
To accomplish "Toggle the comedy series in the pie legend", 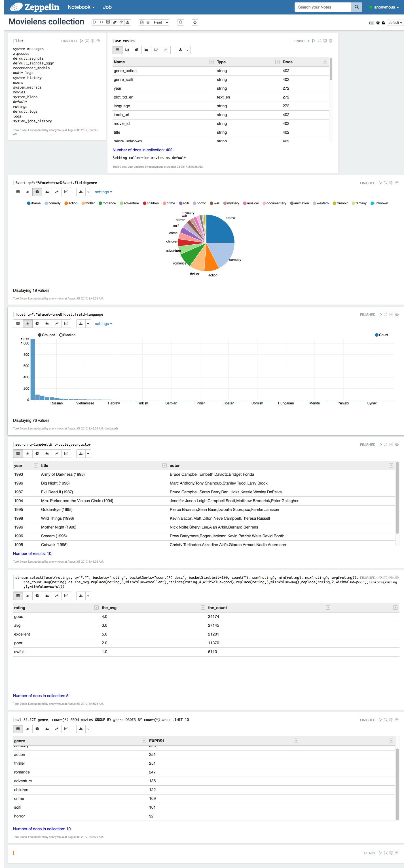I will coord(52,203).
